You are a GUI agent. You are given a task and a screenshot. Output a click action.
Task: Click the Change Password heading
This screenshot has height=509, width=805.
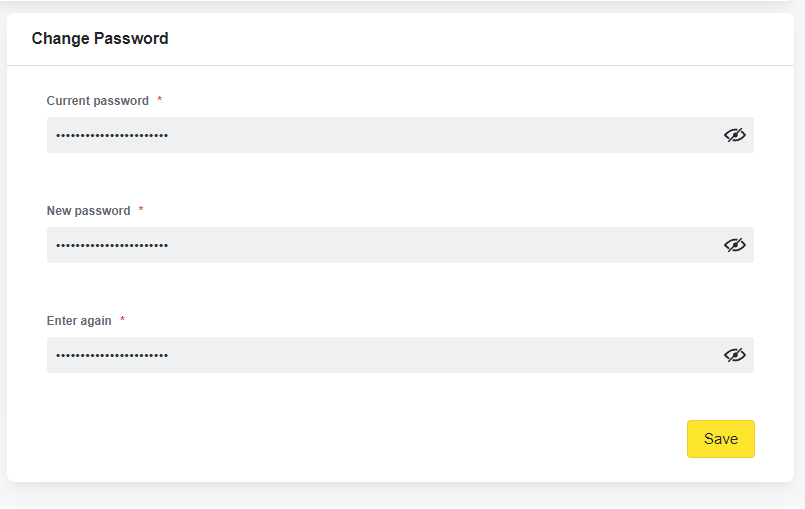pos(100,39)
